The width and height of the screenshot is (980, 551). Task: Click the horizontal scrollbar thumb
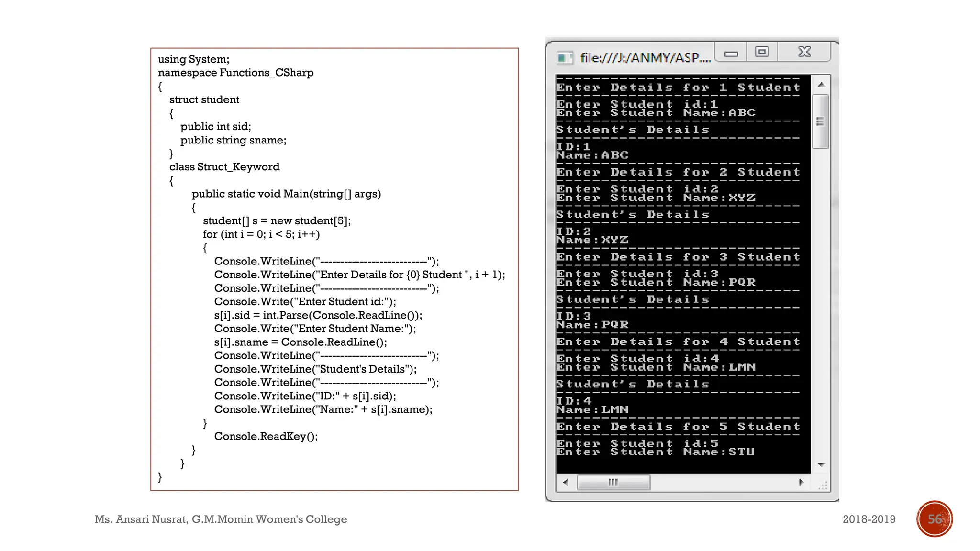coord(613,482)
